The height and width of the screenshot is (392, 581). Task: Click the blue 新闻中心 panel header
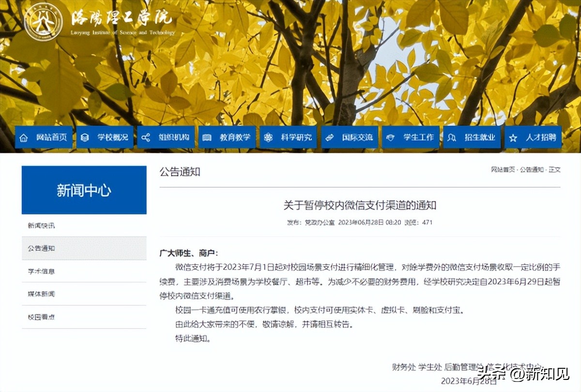[x=83, y=190]
